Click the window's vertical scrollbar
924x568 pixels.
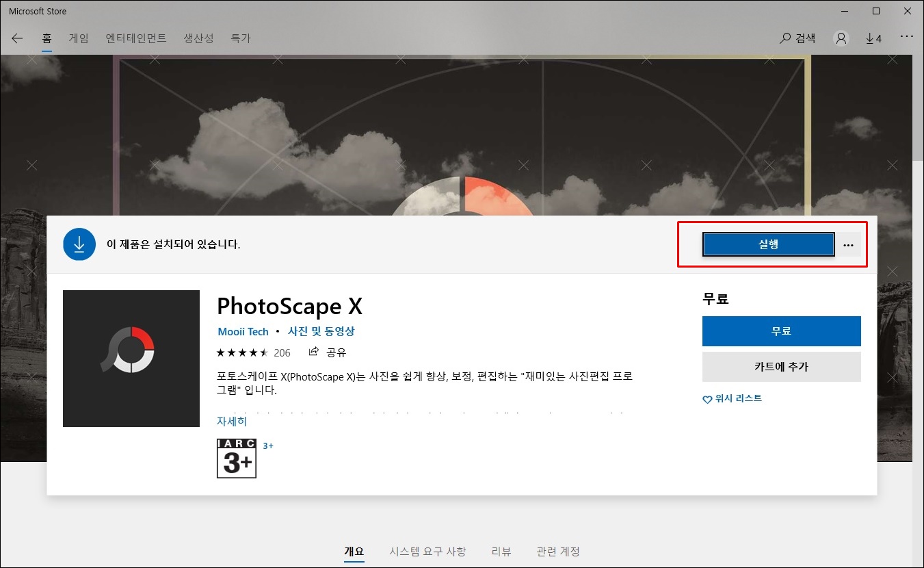[918, 109]
